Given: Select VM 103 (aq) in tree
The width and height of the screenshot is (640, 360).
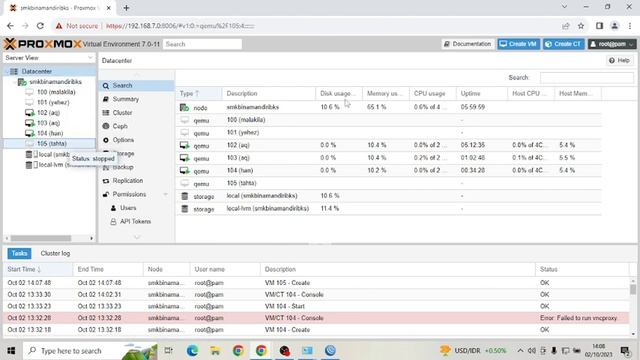Looking at the screenshot, I should click(48, 123).
